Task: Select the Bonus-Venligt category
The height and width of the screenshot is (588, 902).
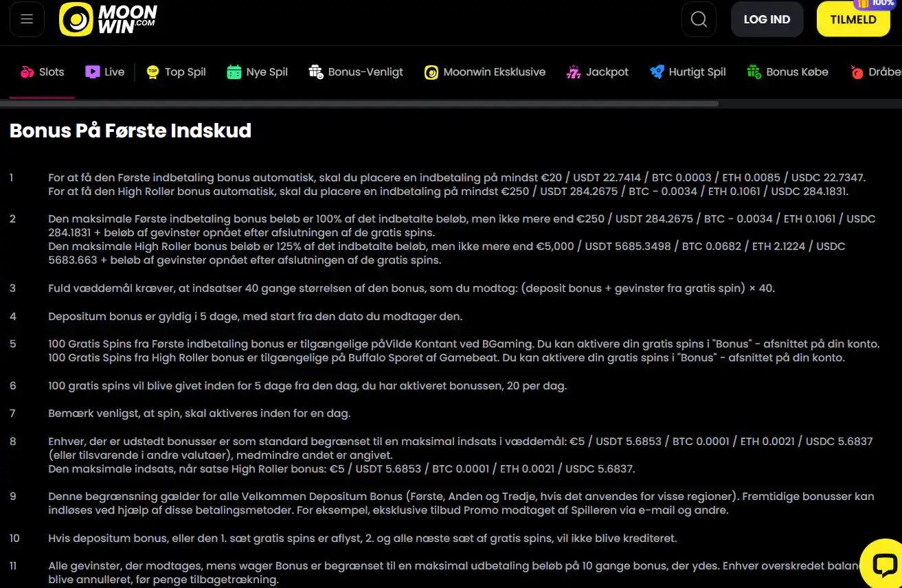Action: click(356, 72)
